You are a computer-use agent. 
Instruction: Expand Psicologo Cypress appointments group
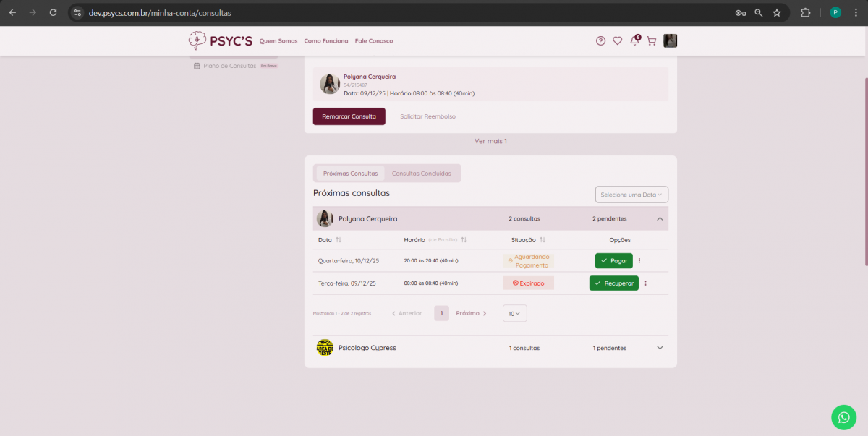click(660, 348)
